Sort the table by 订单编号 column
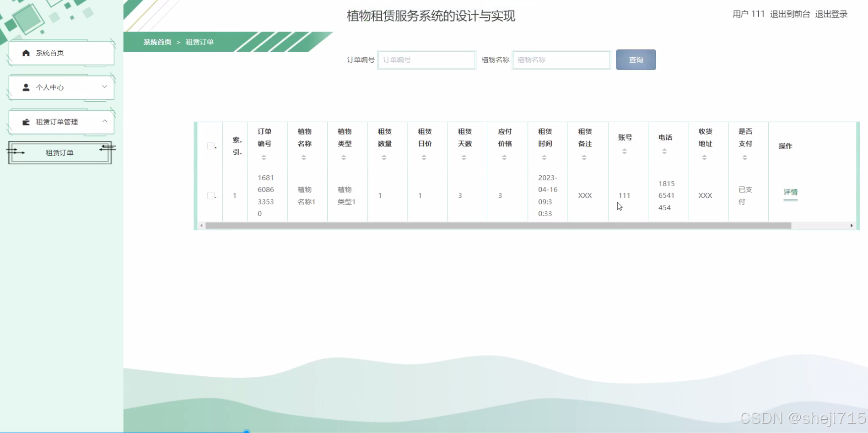 (x=264, y=157)
